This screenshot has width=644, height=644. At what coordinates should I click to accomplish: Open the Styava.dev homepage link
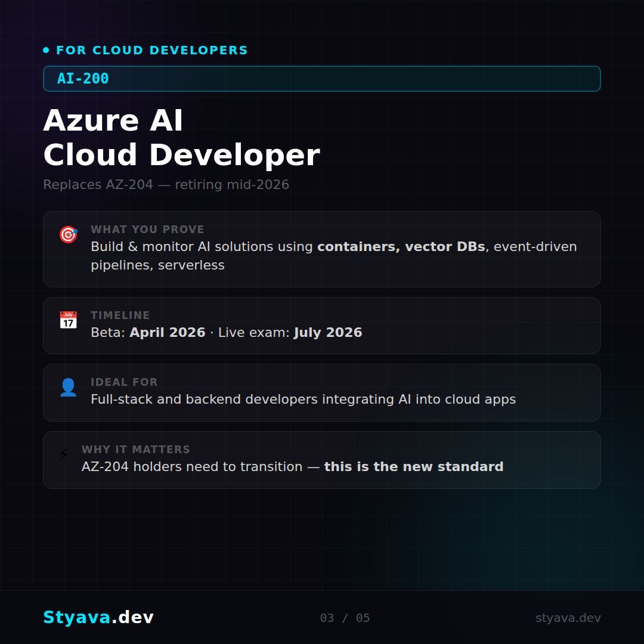point(99,618)
